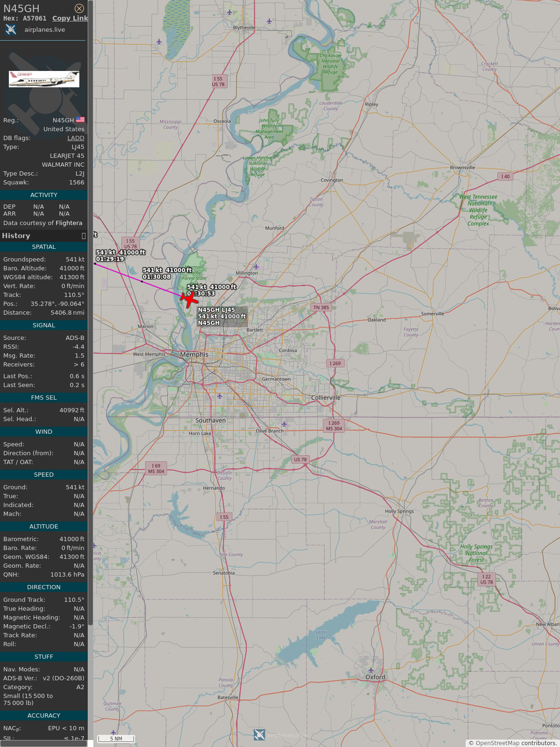The height and width of the screenshot is (747, 560).
Task: Click the Southaven label on map
Action: [x=210, y=421]
